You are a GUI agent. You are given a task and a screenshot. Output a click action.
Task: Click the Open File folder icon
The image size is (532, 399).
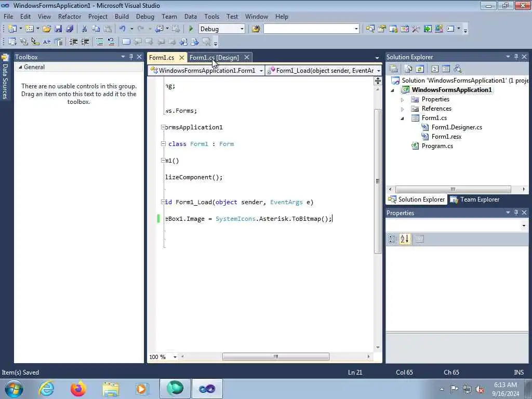pos(46,29)
